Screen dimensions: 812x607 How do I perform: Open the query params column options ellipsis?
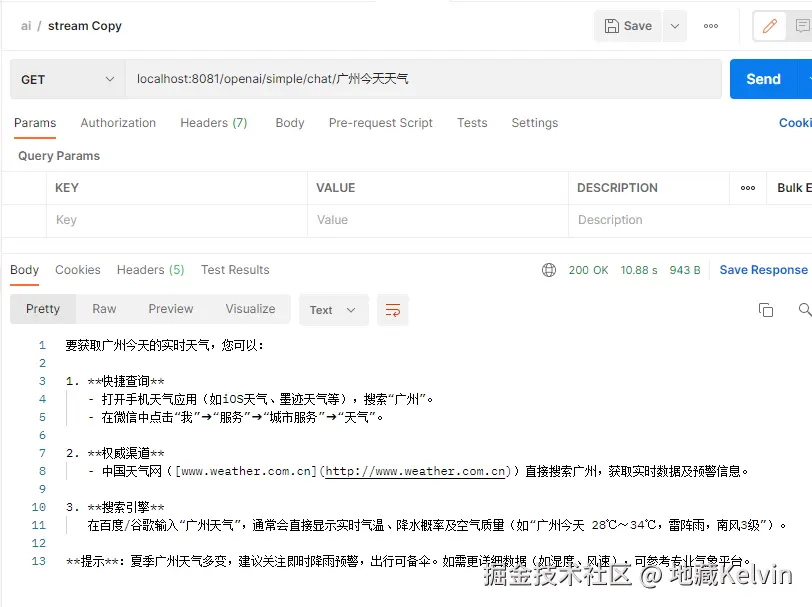748,188
